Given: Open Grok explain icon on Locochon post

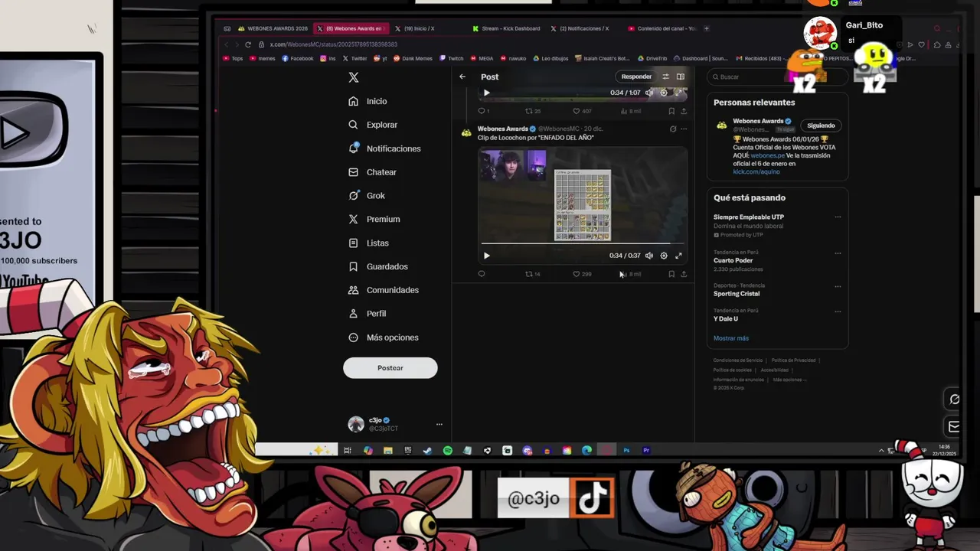Looking at the screenshot, I should click(x=673, y=129).
